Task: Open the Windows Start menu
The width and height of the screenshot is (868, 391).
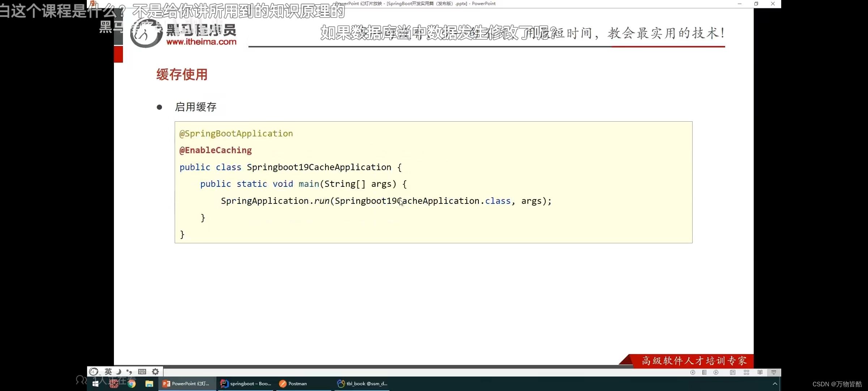Action: (95, 384)
